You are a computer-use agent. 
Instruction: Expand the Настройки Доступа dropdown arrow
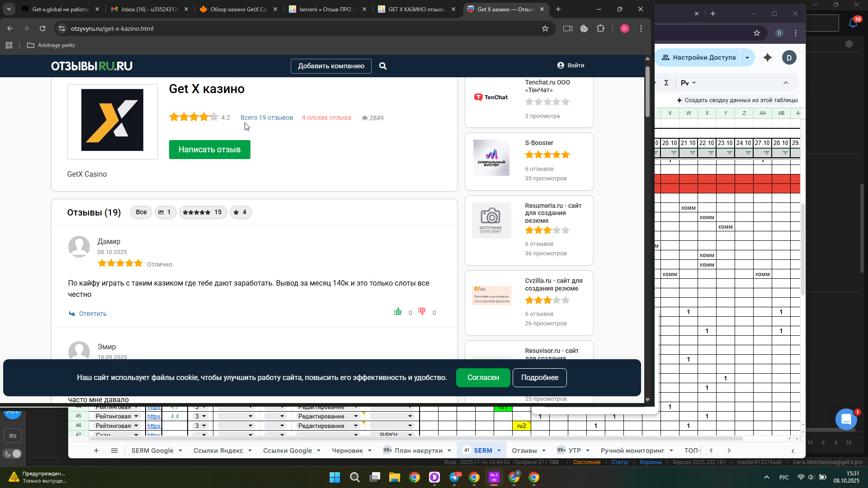(747, 57)
